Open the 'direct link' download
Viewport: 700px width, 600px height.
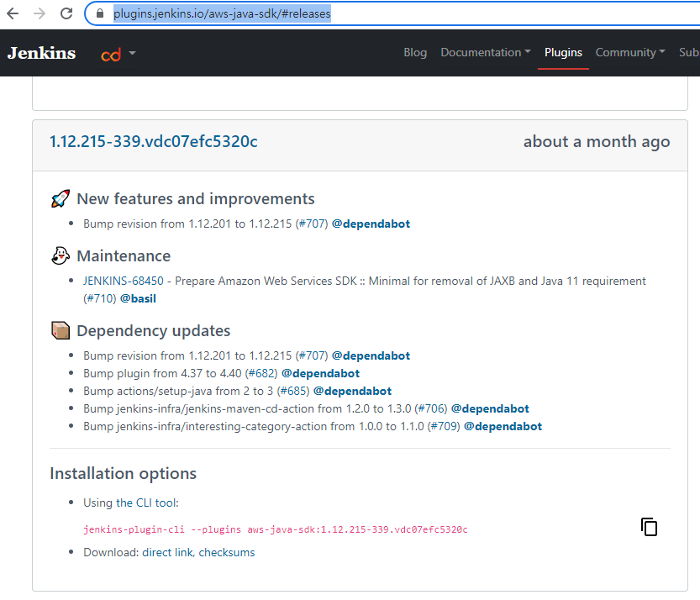point(167,552)
